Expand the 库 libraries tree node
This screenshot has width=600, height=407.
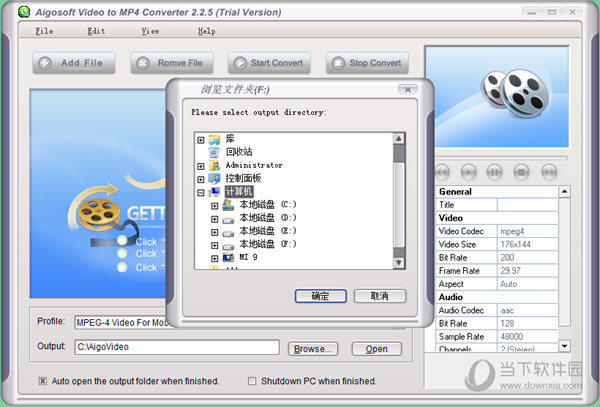201,139
